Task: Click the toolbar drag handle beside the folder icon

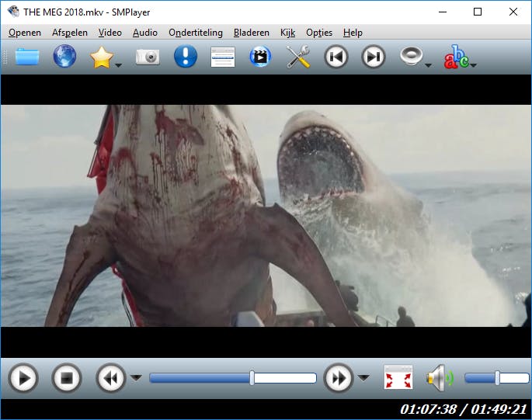Action: [5, 57]
